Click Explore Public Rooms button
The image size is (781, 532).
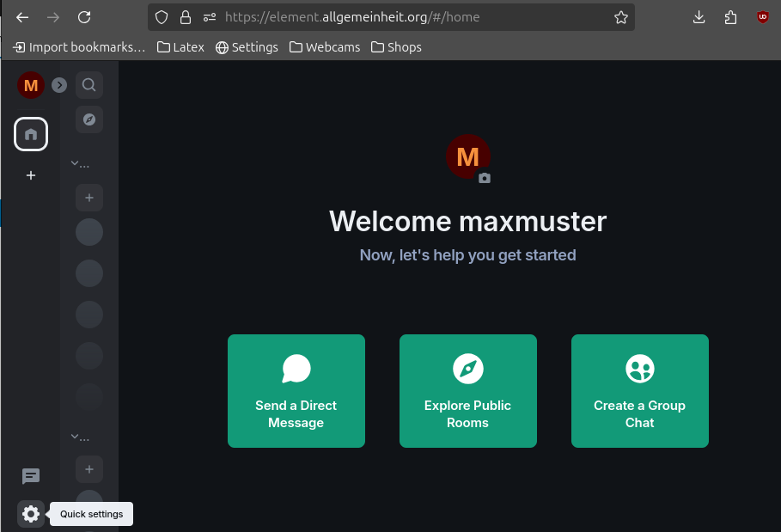[467, 391]
